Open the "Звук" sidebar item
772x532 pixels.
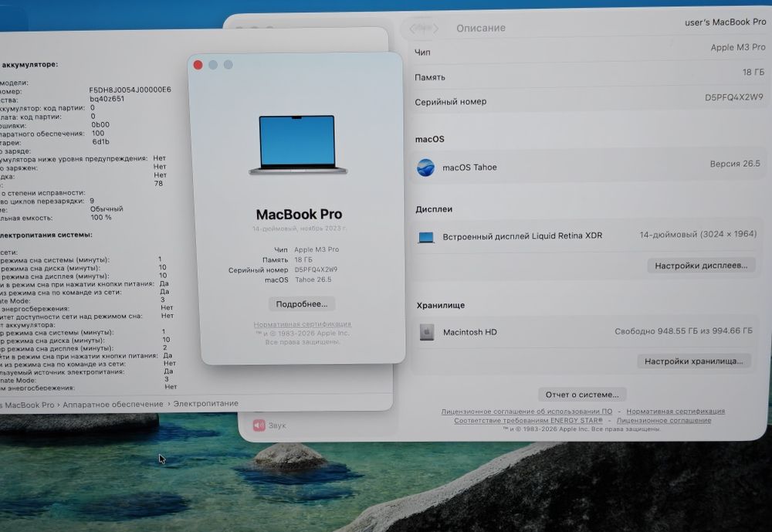coord(269,425)
